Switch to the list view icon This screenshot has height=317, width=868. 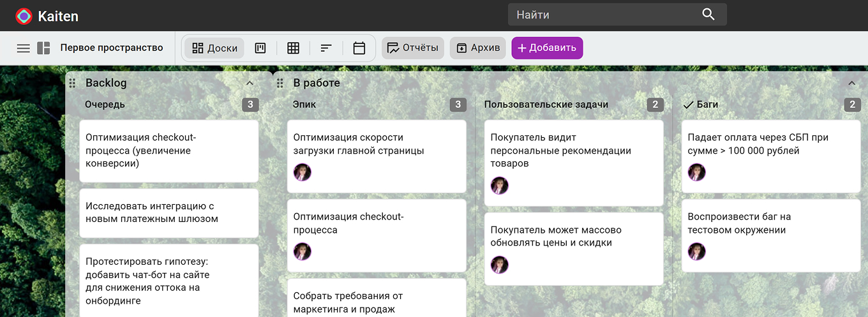pyautogui.click(x=326, y=48)
